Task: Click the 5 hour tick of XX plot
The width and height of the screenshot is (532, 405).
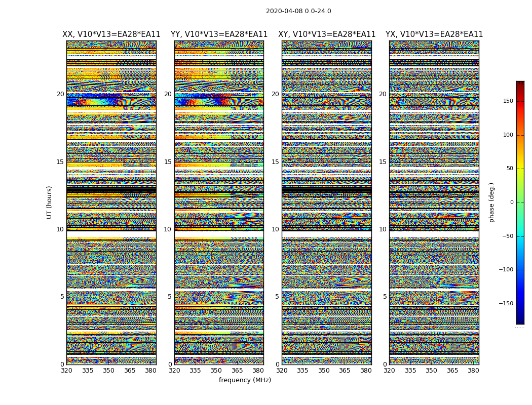Action: click(62, 297)
